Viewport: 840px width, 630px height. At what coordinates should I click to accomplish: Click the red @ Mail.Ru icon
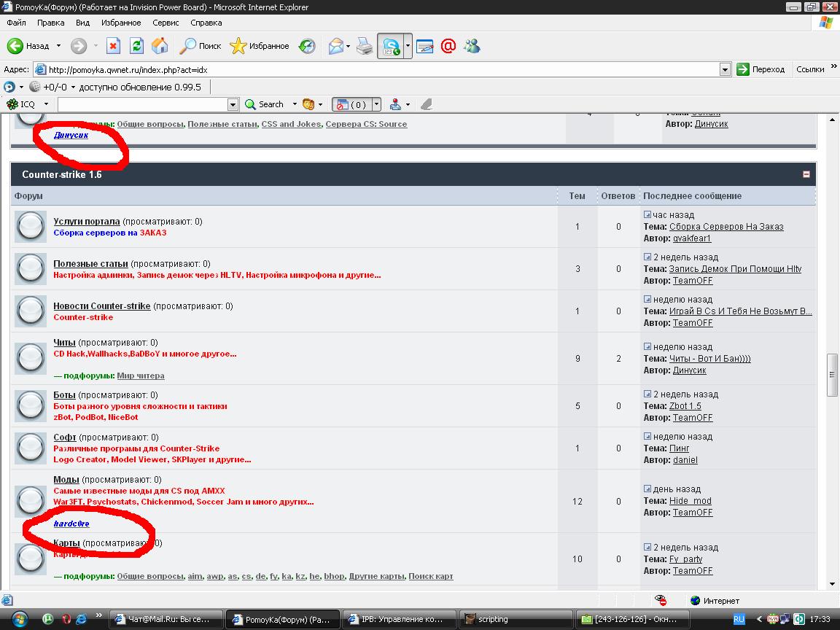pos(448,46)
